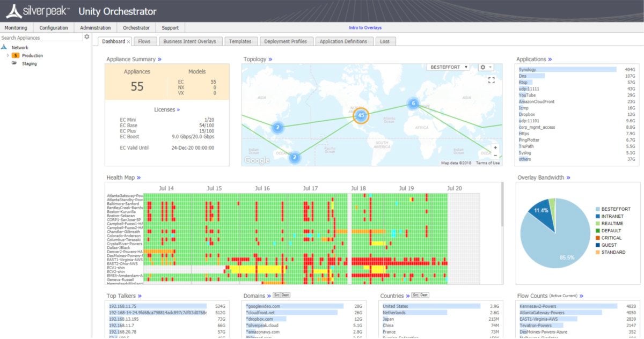This screenshot has height=339, width=644.
Task: Click the Network topology icon in tree
Action: point(4,47)
